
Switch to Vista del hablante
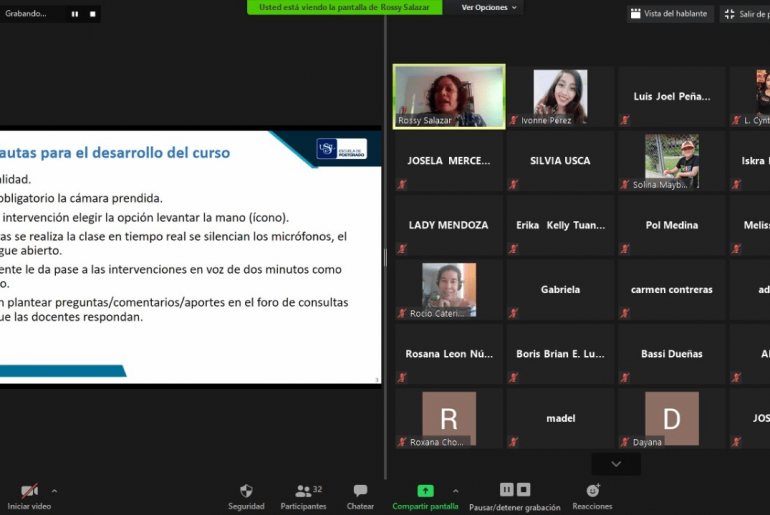[668, 14]
